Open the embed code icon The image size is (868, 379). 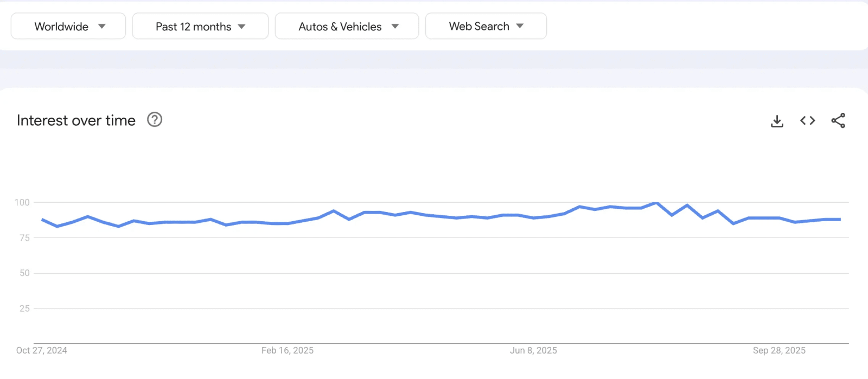click(808, 120)
